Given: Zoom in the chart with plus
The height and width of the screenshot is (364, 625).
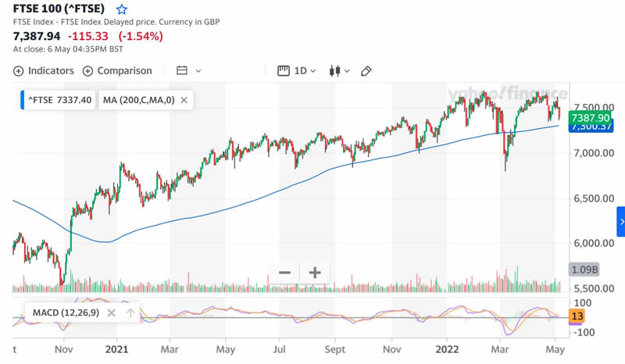Looking at the screenshot, I should [x=315, y=273].
